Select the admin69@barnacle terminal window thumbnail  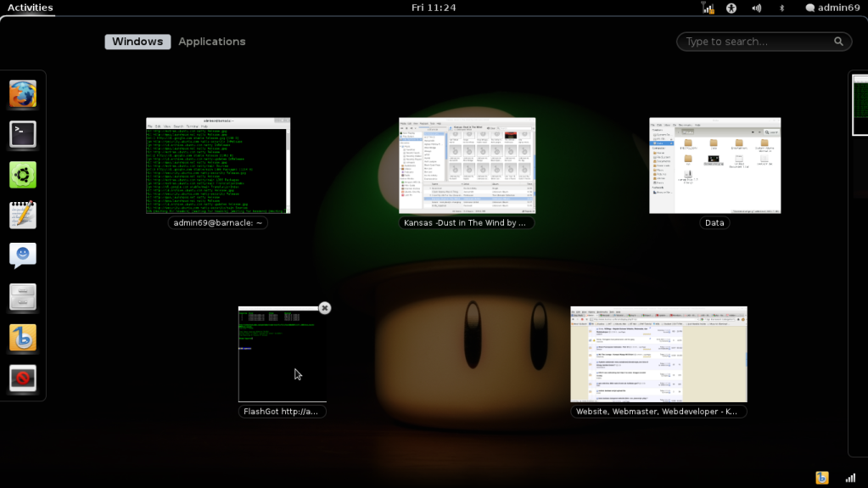[x=218, y=165]
